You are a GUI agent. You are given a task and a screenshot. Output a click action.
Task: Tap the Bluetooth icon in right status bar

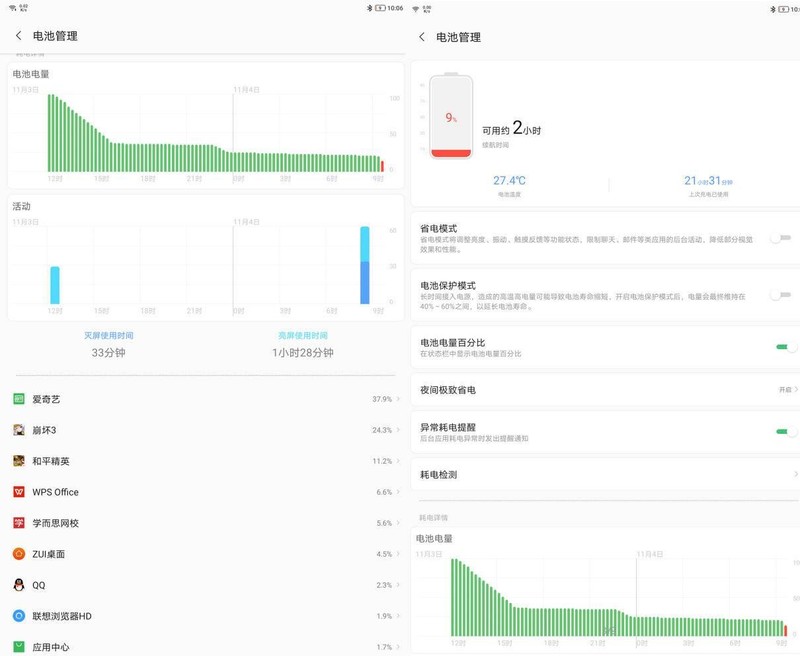tap(772, 9)
